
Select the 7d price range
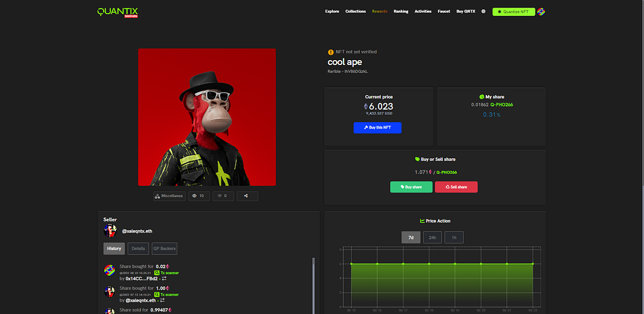point(411,237)
